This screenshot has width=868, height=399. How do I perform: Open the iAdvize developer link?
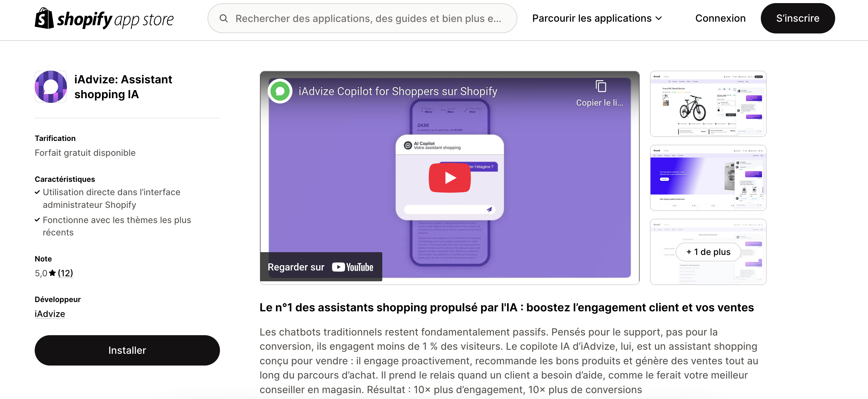tap(50, 314)
